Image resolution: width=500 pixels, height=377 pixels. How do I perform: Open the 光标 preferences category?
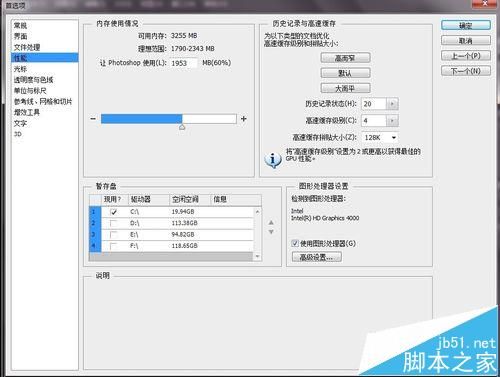pyautogui.click(x=20, y=69)
